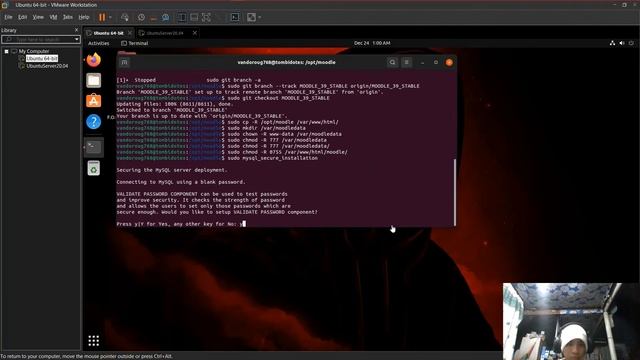The width and height of the screenshot is (640, 360).
Task: Select Ubuntu 64-bit in the Library tree
Action: coord(42,58)
